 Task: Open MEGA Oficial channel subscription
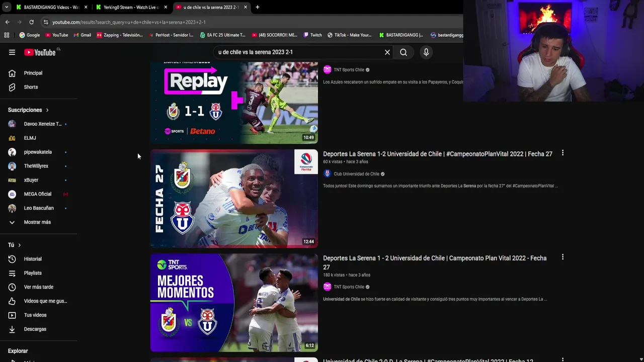(x=39, y=194)
